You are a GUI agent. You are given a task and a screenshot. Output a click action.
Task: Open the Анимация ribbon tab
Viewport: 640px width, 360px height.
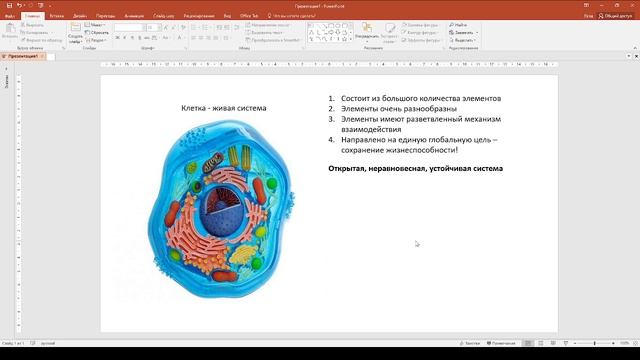coord(134,16)
